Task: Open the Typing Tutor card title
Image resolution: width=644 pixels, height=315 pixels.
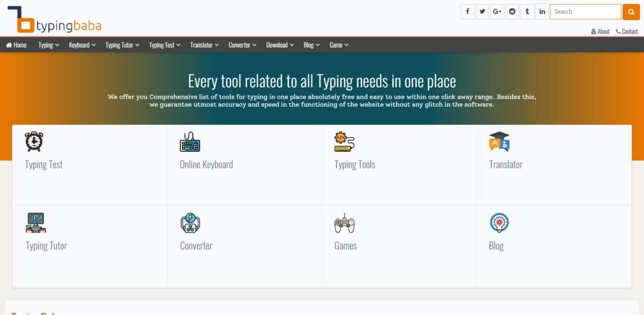Action: 46,246
